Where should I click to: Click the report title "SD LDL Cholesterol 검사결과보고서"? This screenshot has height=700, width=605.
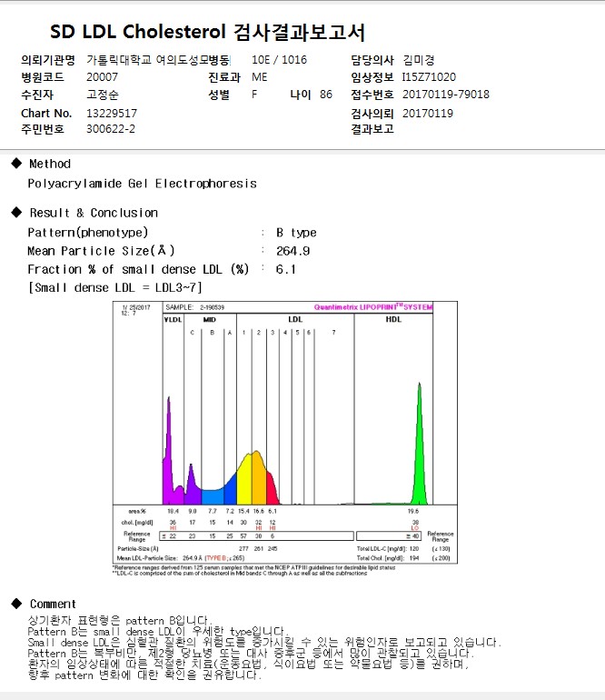click(x=207, y=32)
